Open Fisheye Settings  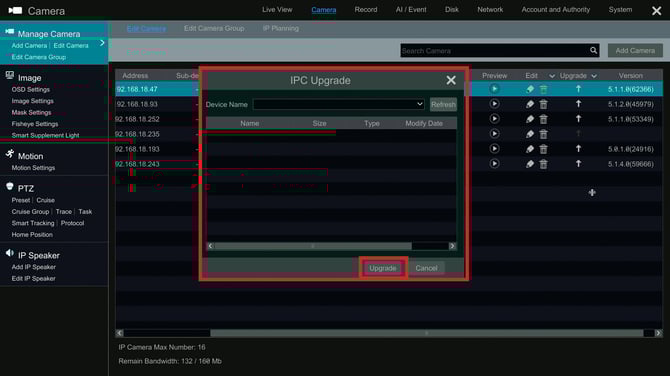click(35, 124)
